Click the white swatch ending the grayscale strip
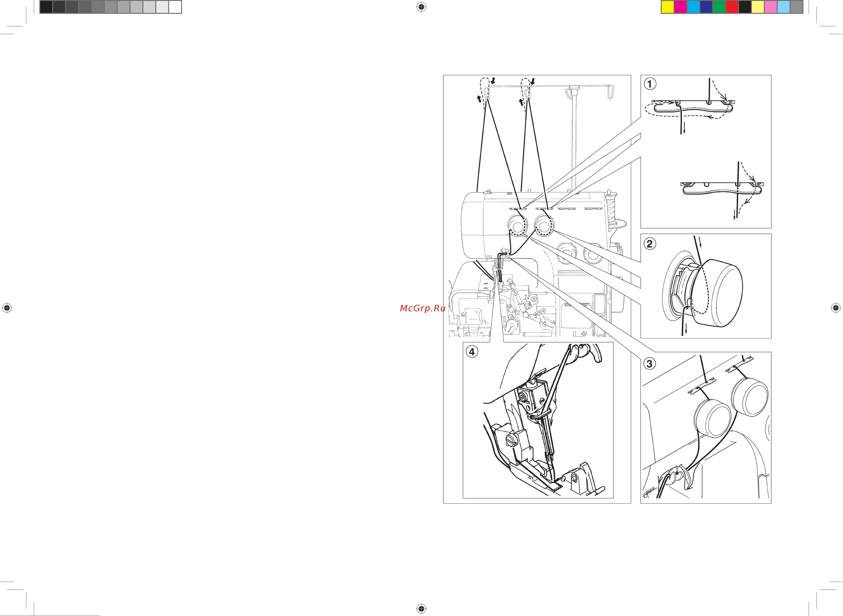 (x=175, y=7)
